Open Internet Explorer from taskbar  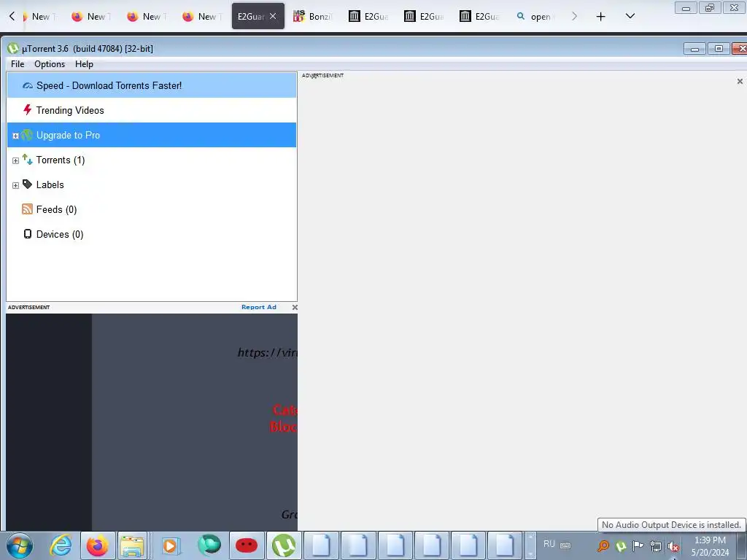[x=61, y=545]
